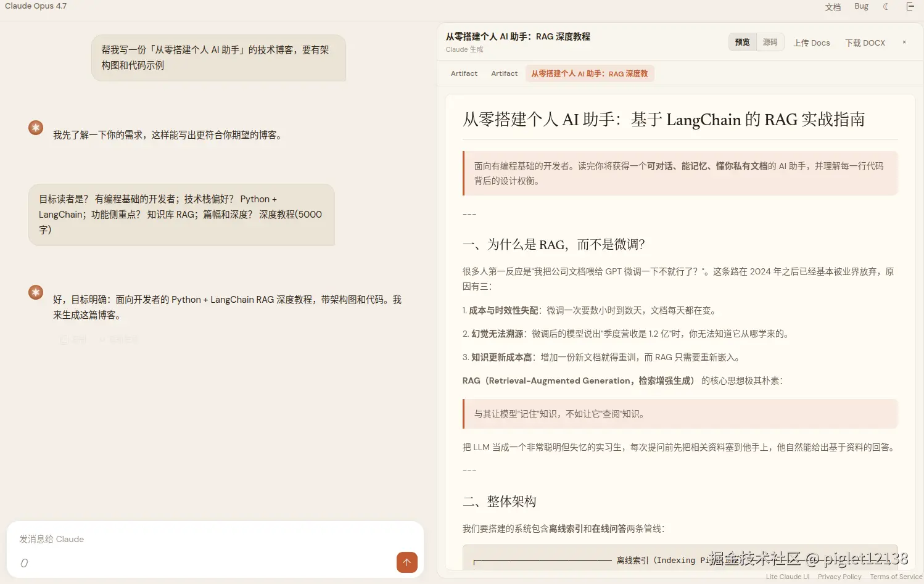Screen dimensions: 924x584
Task: Toggle dark mode with the moon icon
Action: (x=886, y=7)
